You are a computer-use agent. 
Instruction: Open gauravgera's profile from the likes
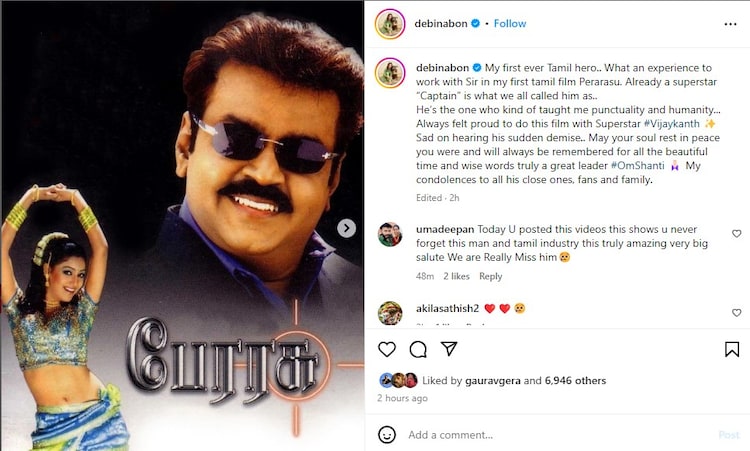[x=493, y=381]
